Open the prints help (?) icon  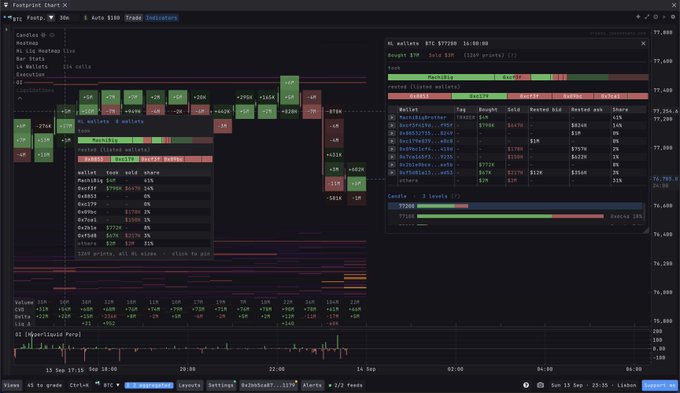coord(512,56)
